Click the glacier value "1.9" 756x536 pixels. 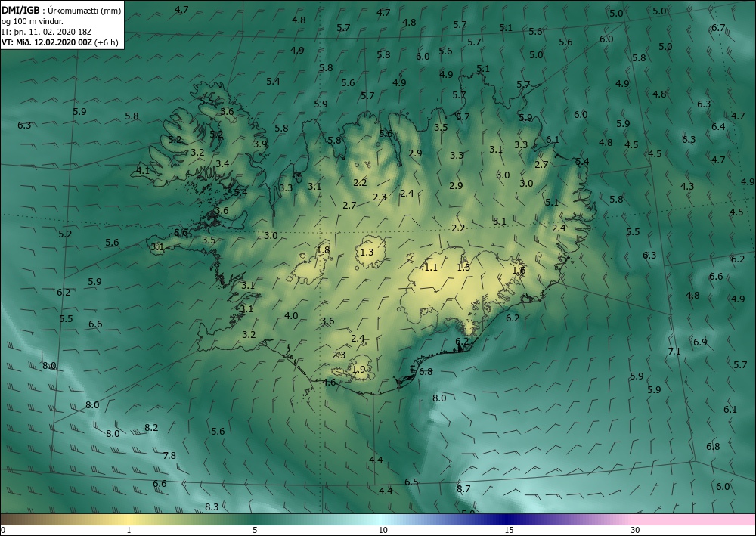[358, 370]
